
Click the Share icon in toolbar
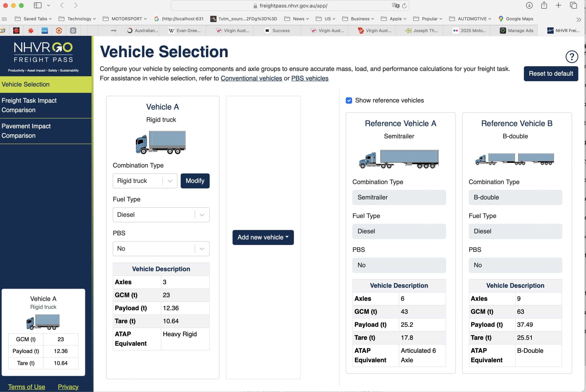click(544, 5)
